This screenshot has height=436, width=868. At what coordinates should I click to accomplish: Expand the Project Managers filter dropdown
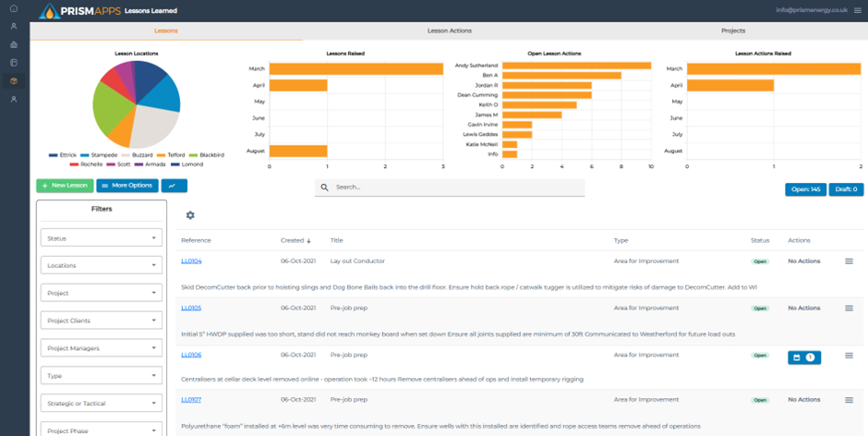101,348
